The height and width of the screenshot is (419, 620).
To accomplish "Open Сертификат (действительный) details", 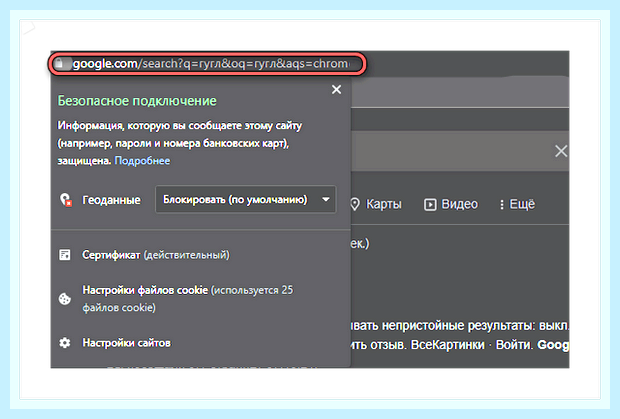I will coord(155,255).
